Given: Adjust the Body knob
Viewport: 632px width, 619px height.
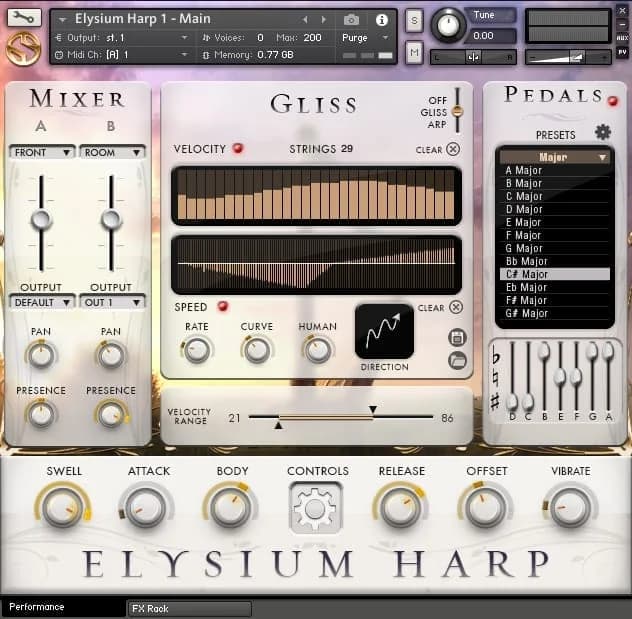Looking at the screenshot, I should (230, 508).
